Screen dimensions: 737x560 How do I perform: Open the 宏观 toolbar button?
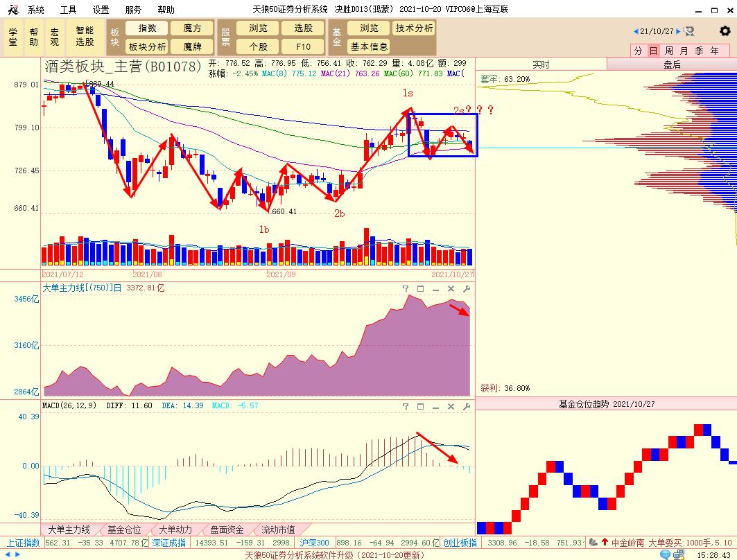click(55, 37)
